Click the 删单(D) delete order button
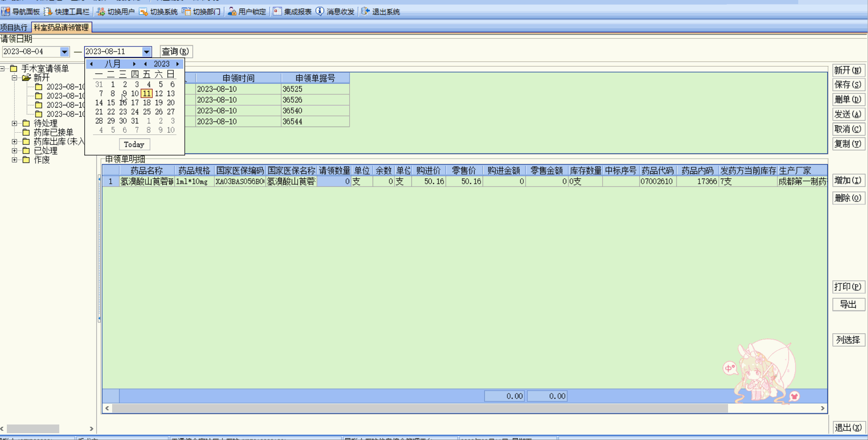The height and width of the screenshot is (440, 868). [x=848, y=99]
